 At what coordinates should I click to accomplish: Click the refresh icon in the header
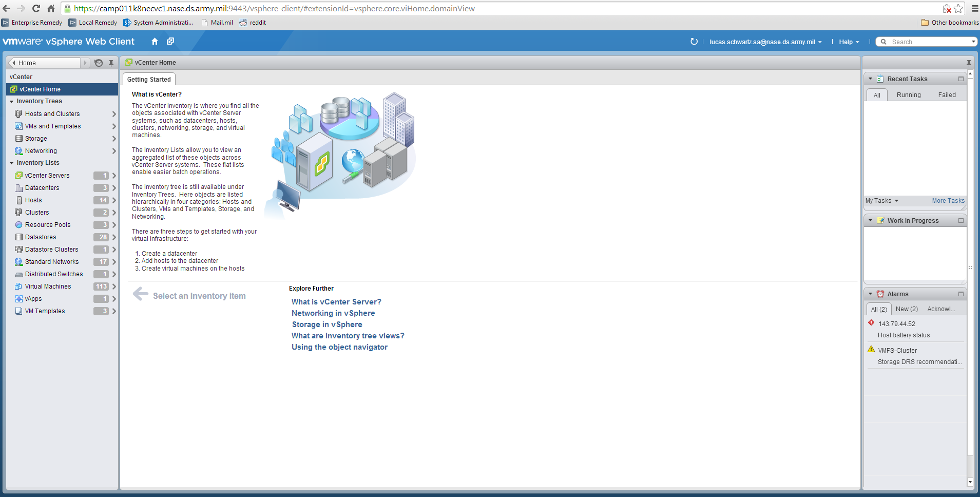tap(694, 42)
